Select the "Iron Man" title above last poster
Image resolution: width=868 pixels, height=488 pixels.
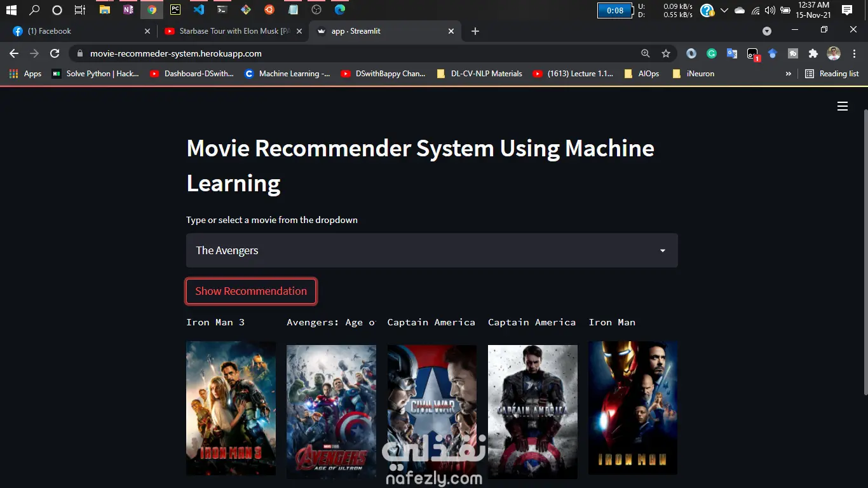tap(612, 322)
